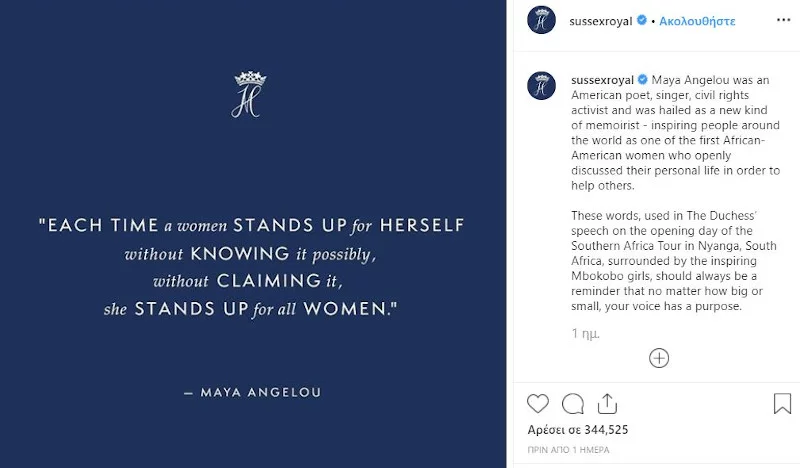Click the sussexroyal avatar beside the caption
Viewport: 800px width, 468px height.
coord(541,86)
